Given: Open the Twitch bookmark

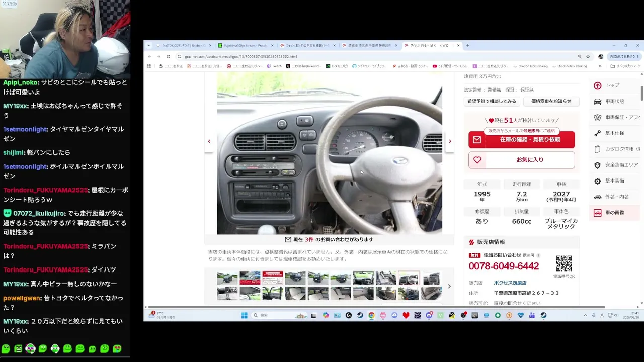Looking at the screenshot, I should pos(275,66).
